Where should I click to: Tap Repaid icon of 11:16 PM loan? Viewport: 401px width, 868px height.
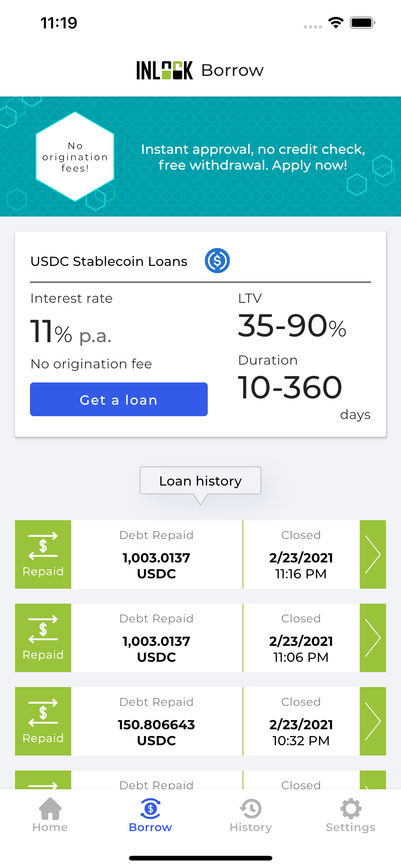43,554
